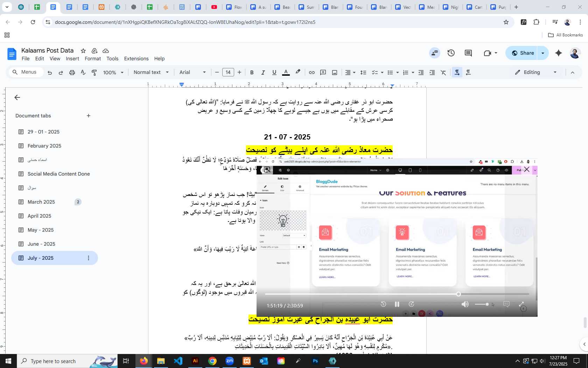The image size is (588, 368).
Task: Close document tabs with back arrow
Action: [17, 97]
